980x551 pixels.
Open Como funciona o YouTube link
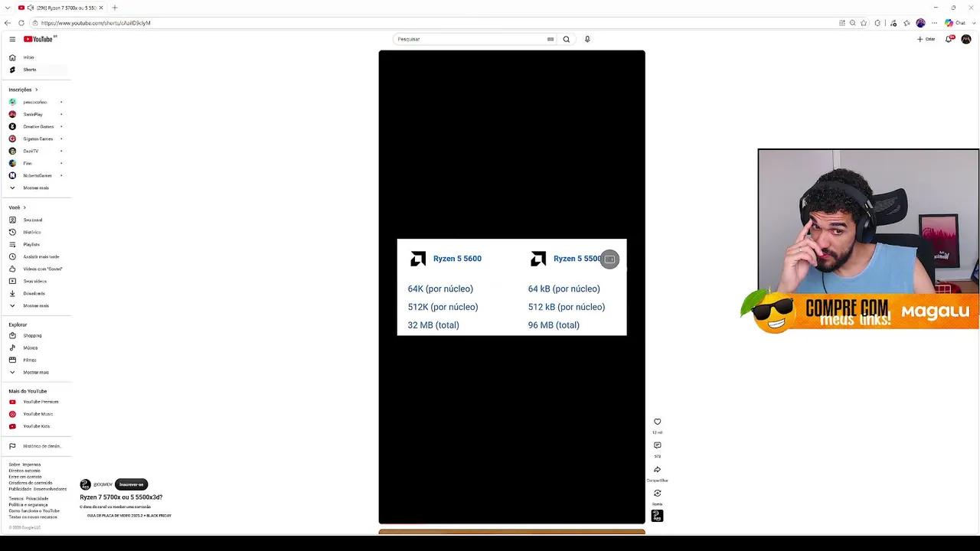click(34, 510)
